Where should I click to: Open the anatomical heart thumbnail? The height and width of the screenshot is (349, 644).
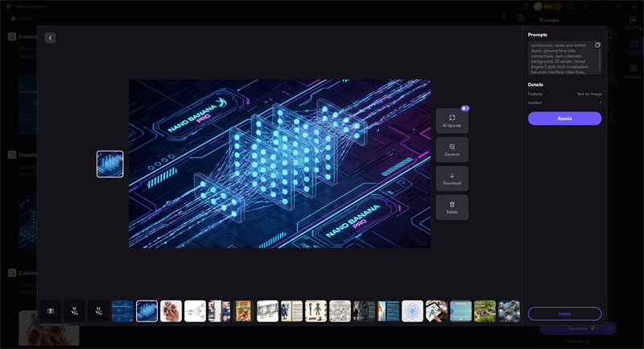coord(171,311)
